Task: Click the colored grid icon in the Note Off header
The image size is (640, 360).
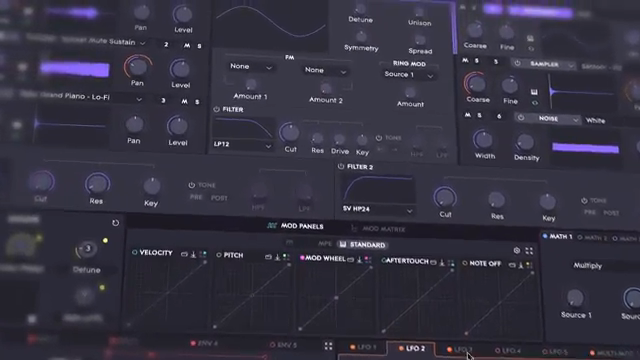Action: coord(529,265)
